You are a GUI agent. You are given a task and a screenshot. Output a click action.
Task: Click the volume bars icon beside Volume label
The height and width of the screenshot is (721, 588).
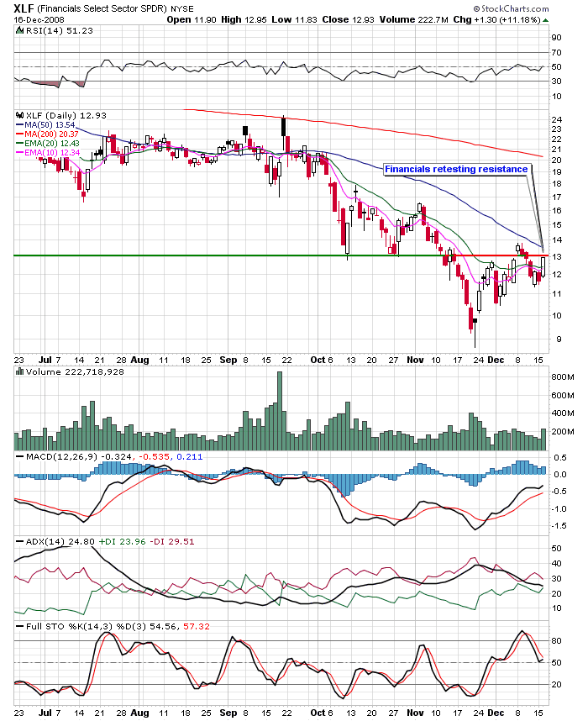point(20,371)
